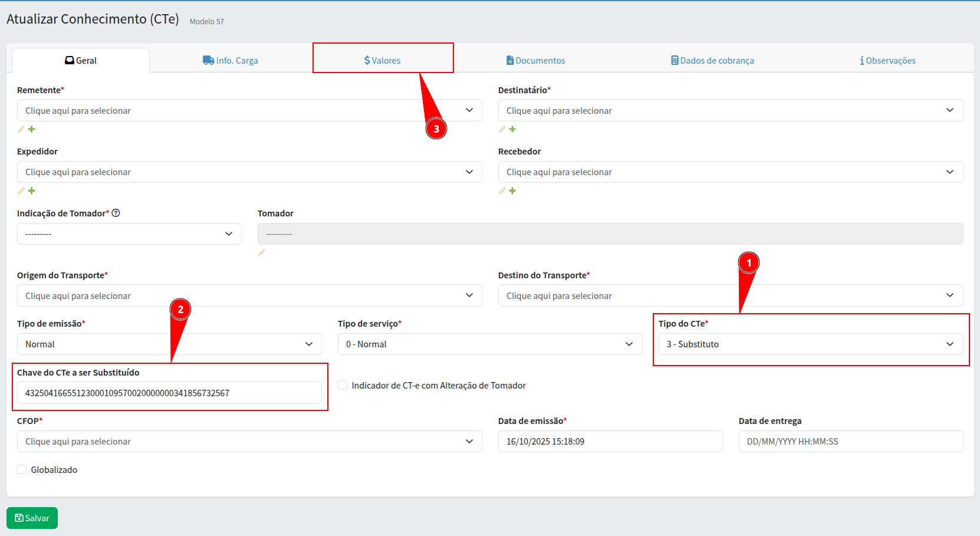Click the green plus icon under Recebedor
Viewport: 980px width, 536px height.
click(x=512, y=191)
